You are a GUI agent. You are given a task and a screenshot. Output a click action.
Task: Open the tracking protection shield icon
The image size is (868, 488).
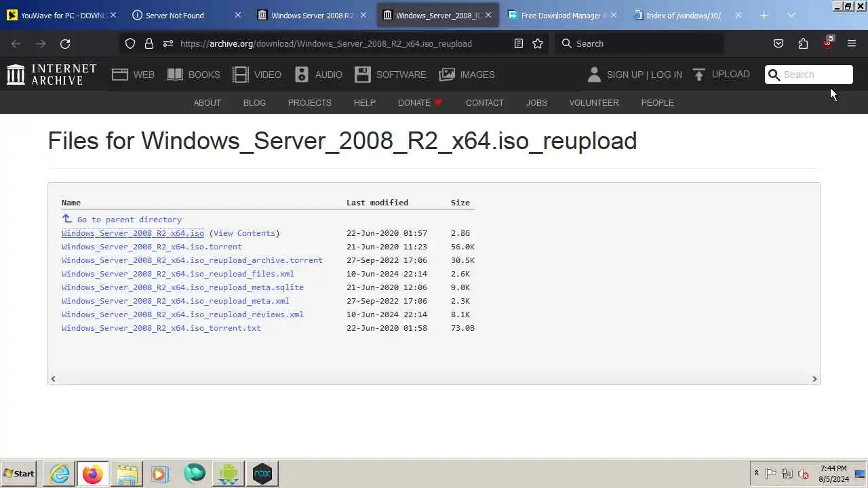130,43
